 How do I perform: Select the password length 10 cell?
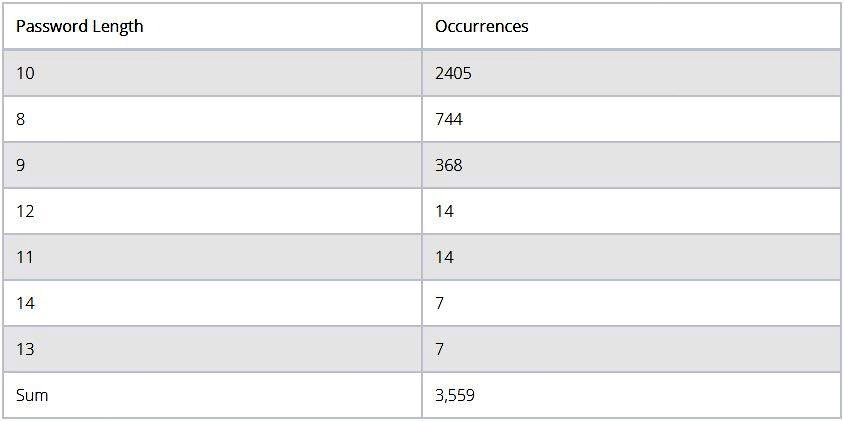pyautogui.click(x=212, y=73)
